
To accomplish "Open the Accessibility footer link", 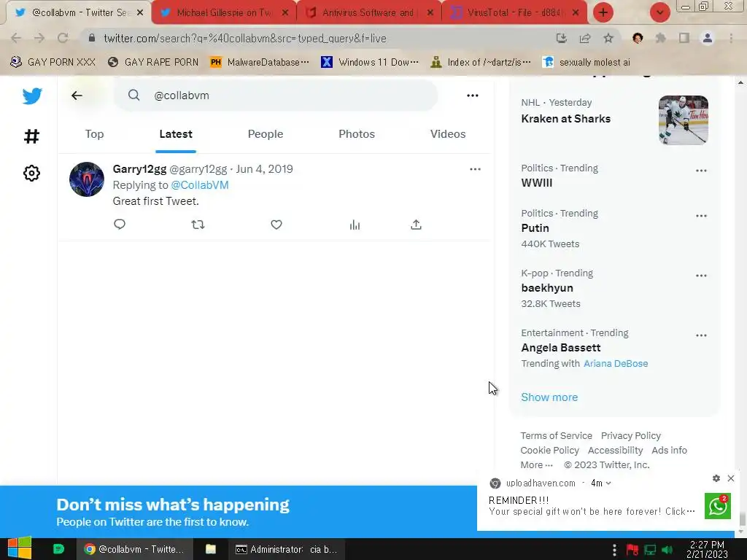I will tap(615, 451).
